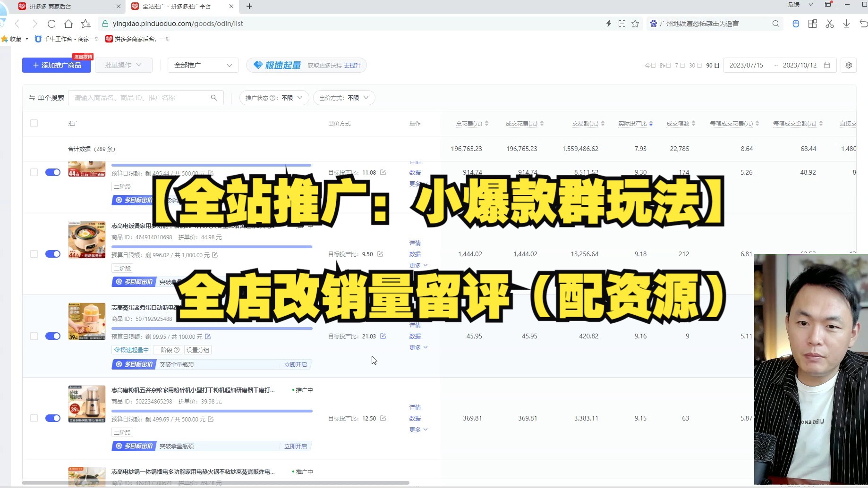Expand 更多 menu for 志高电饭煲 row
This screenshot has width=868, height=488.
coord(418,265)
